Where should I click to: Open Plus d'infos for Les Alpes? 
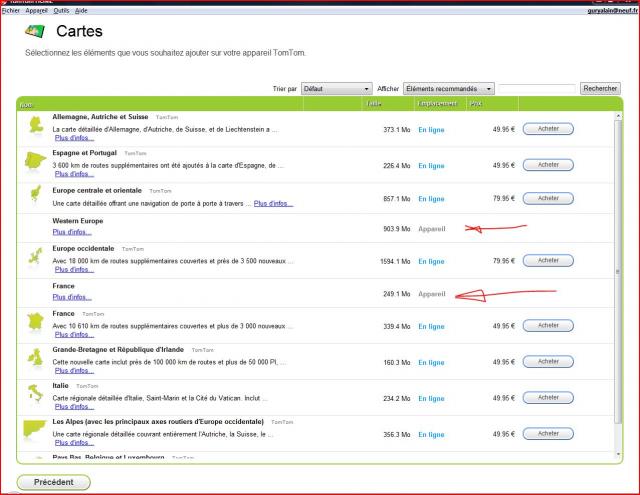pyautogui.click(x=74, y=442)
